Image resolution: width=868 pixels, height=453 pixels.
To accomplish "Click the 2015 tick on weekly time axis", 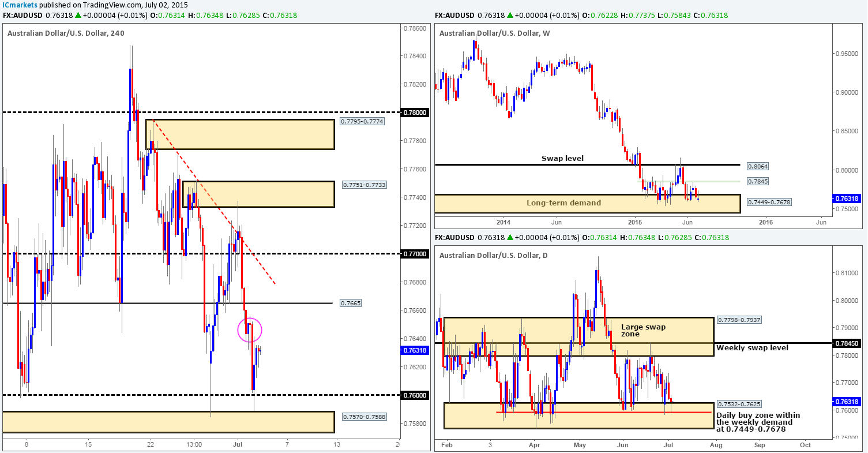I will pyautogui.click(x=635, y=222).
